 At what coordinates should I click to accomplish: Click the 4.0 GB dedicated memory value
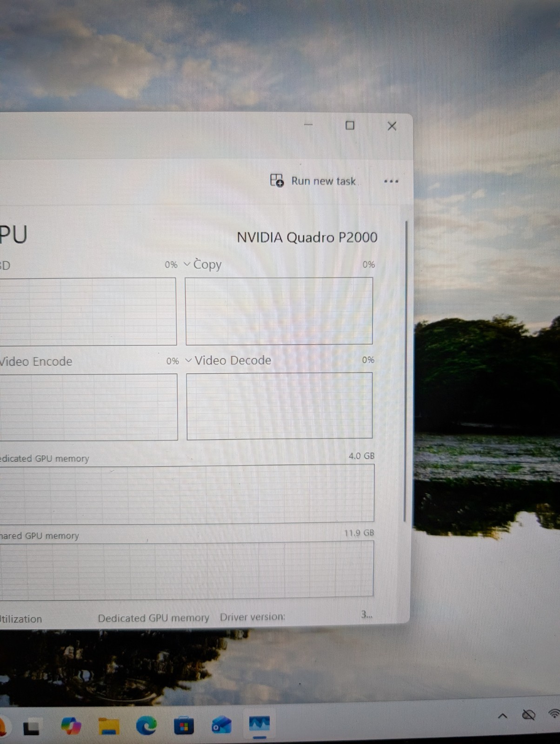click(361, 456)
